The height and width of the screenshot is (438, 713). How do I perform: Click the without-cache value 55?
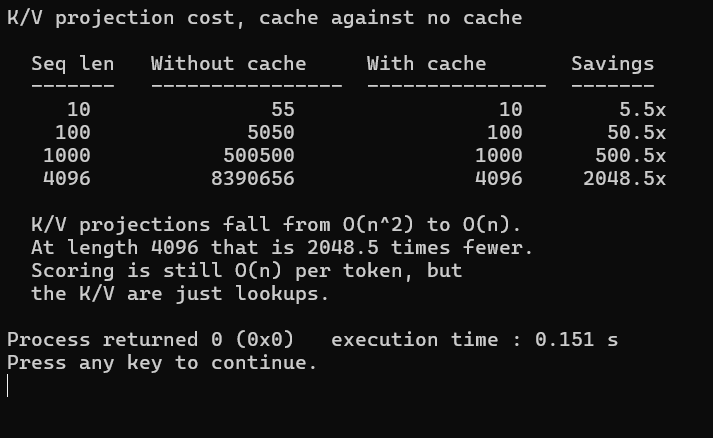pos(283,110)
